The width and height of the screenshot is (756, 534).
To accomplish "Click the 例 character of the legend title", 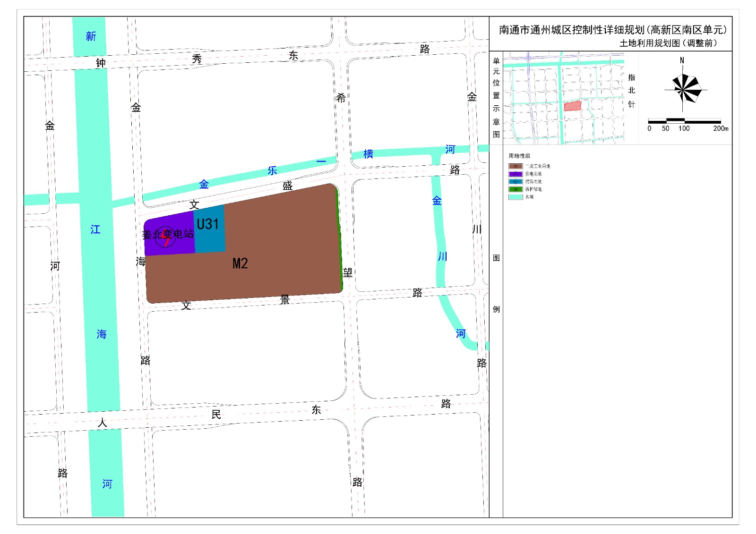I will (x=496, y=309).
